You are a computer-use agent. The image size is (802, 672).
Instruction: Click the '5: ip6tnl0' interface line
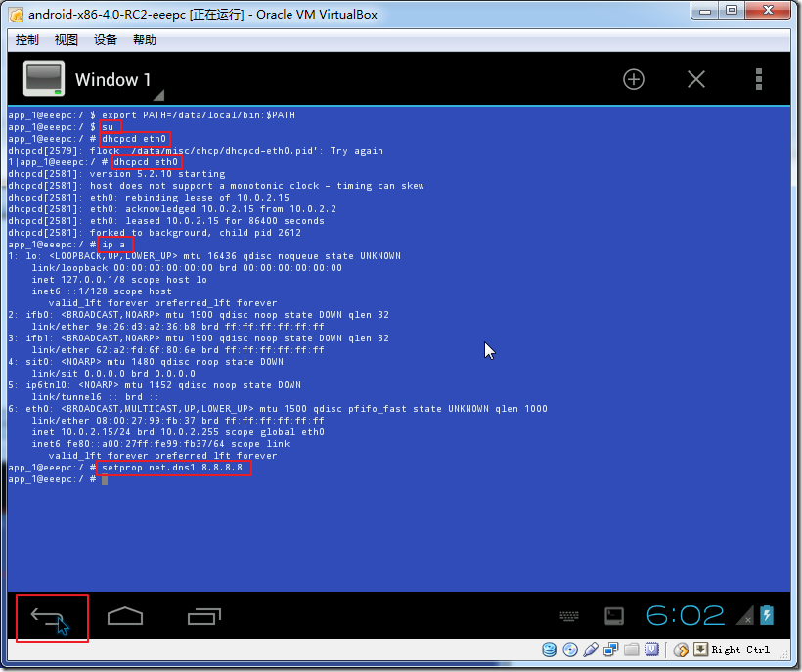click(x=155, y=385)
